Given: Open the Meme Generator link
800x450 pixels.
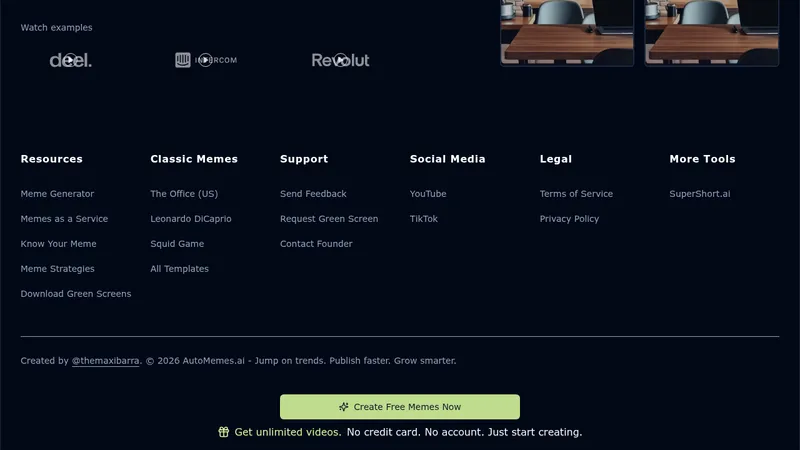Looking at the screenshot, I should pyautogui.click(x=57, y=194).
